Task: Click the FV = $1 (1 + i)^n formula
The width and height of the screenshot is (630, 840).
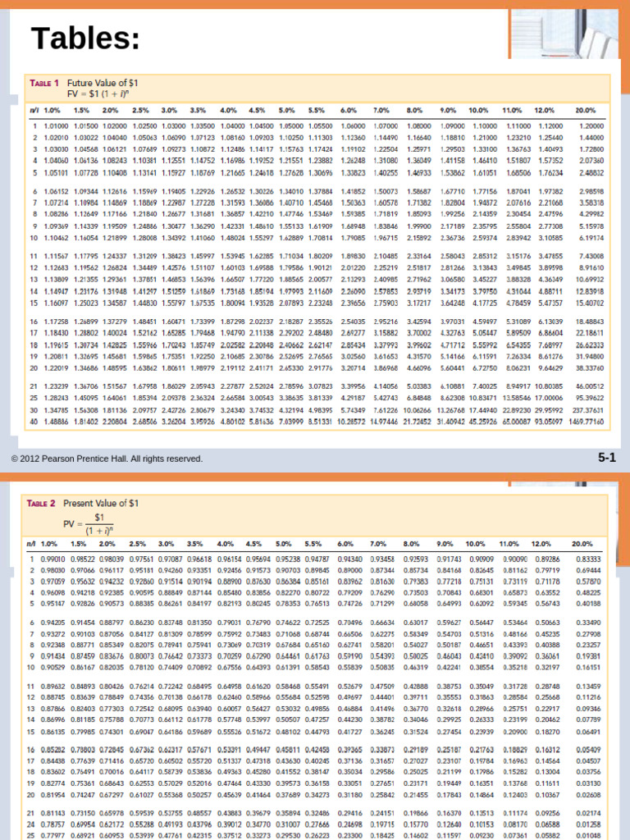Action: coord(97,94)
